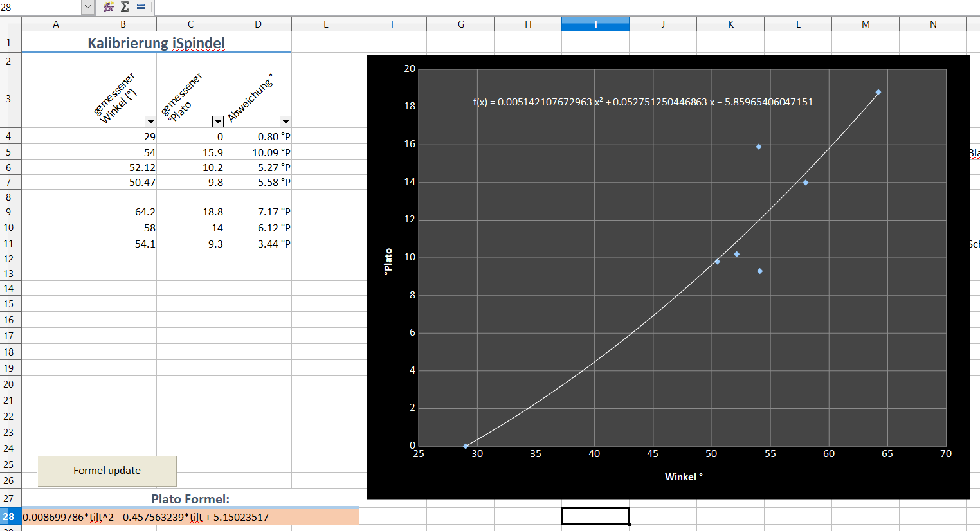980x531 pixels.
Task: Click the Sum sigma icon
Action: point(125,7)
